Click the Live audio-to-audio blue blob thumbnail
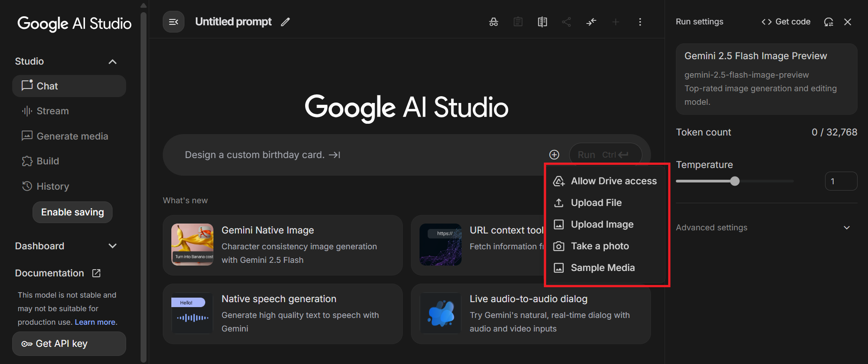The width and height of the screenshot is (868, 364). 440,313
